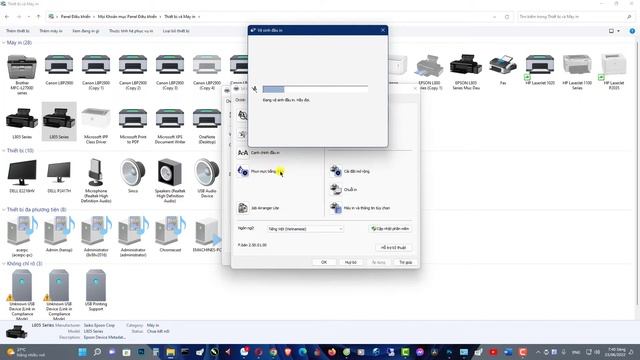Open the view options dropdown arrow
The height and width of the screenshot is (360, 640).
(618, 31)
